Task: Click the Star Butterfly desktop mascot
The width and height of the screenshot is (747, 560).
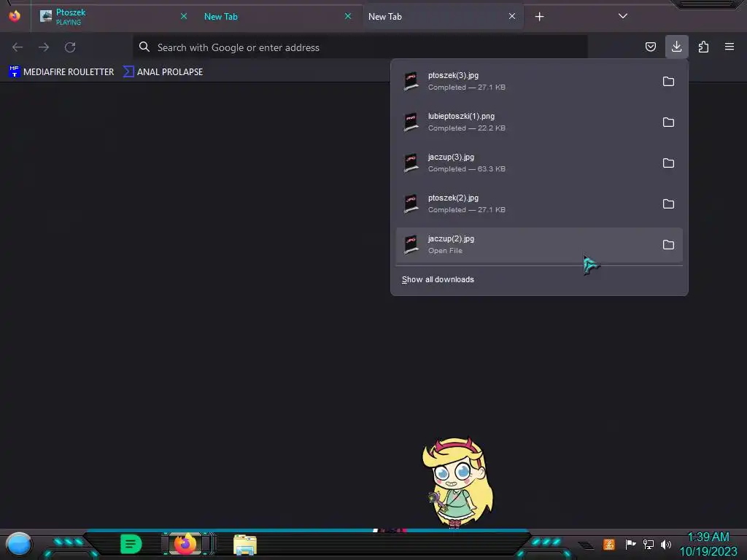Action: (457, 483)
